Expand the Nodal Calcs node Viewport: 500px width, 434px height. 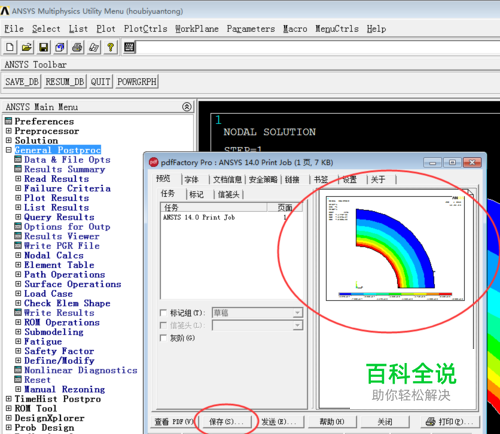(18, 255)
